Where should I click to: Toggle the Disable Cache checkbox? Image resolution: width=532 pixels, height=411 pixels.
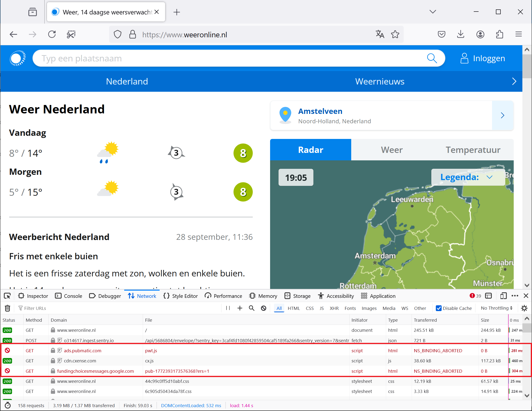[x=438, y=308]
